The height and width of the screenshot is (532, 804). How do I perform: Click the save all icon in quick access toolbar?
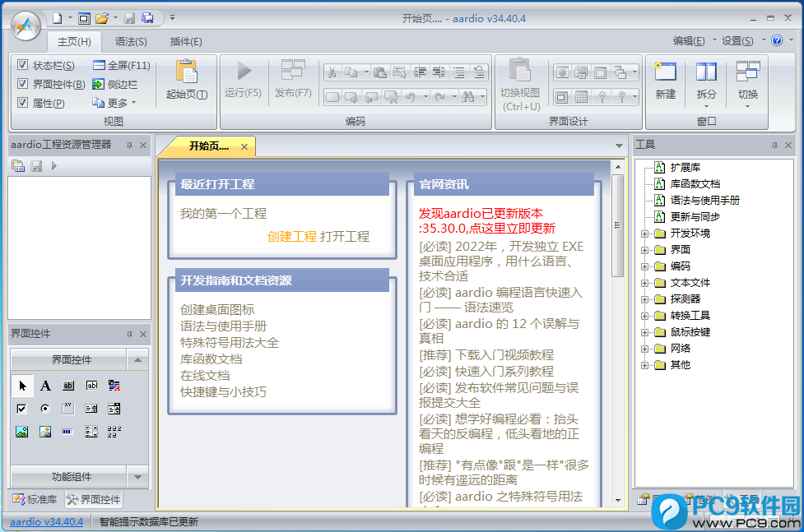(147, 18)
